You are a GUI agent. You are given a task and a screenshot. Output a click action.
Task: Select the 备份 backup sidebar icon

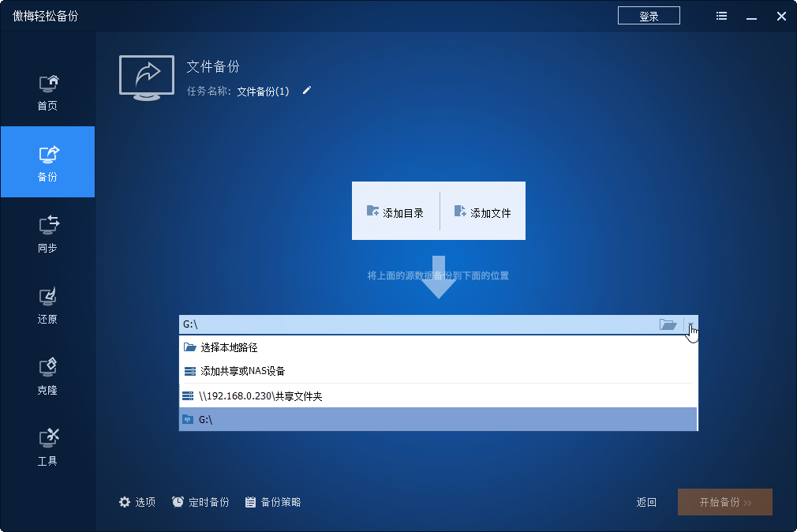tap(47, 162)
